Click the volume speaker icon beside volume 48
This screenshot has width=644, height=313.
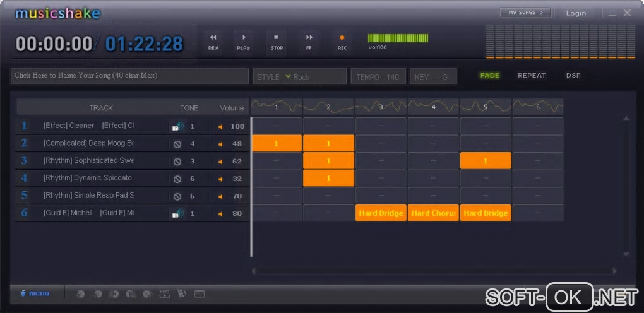pyautogui.click(x=220, y=144)
